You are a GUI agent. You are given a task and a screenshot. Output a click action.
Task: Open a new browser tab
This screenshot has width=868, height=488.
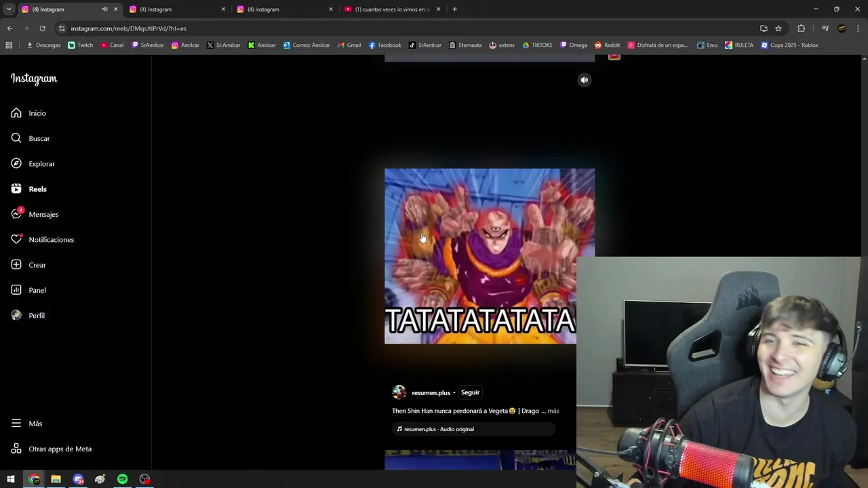[x=454, y=9]
